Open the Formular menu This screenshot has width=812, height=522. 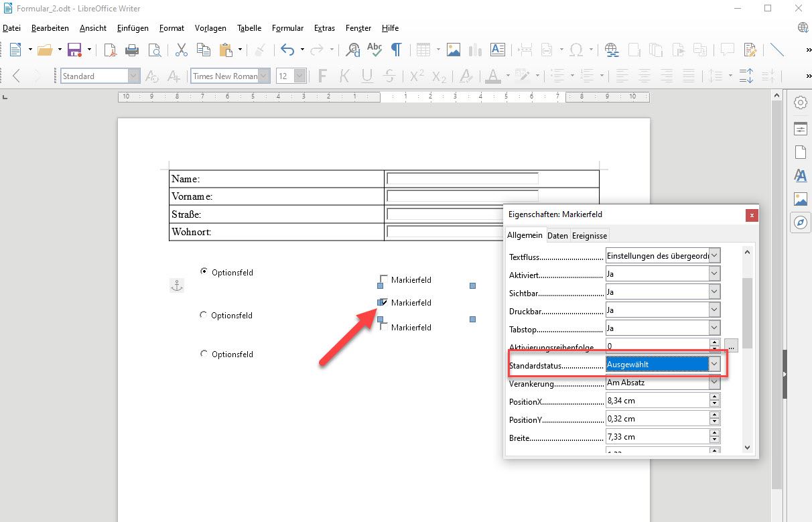pos(287,28)
